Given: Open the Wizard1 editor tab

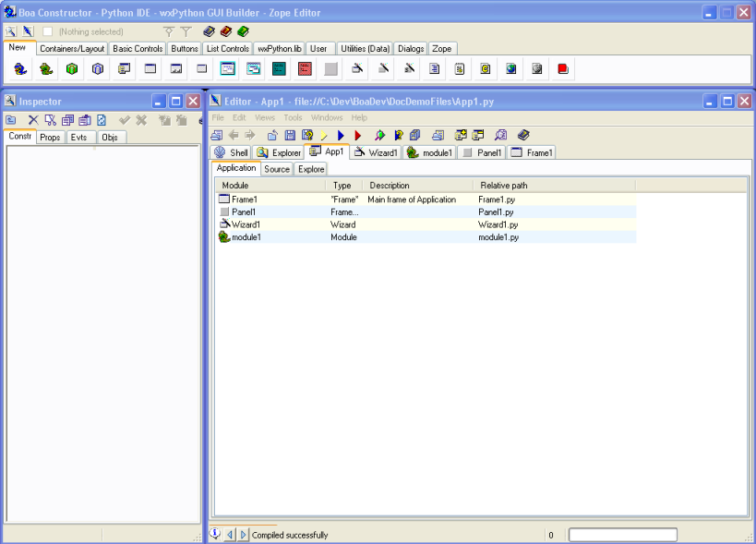Looking at the screenshot, I should click(x=376, y=152).
